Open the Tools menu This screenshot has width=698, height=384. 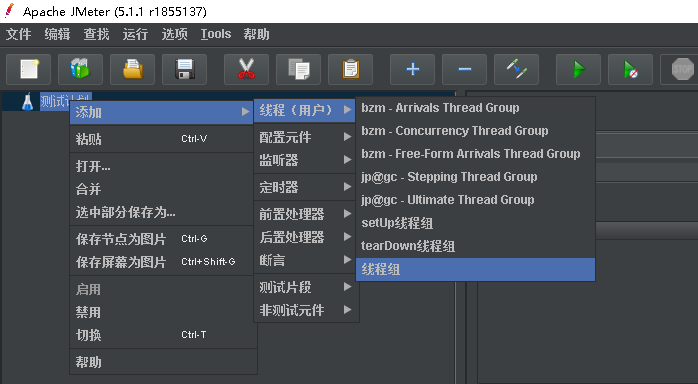click(216, 34)
